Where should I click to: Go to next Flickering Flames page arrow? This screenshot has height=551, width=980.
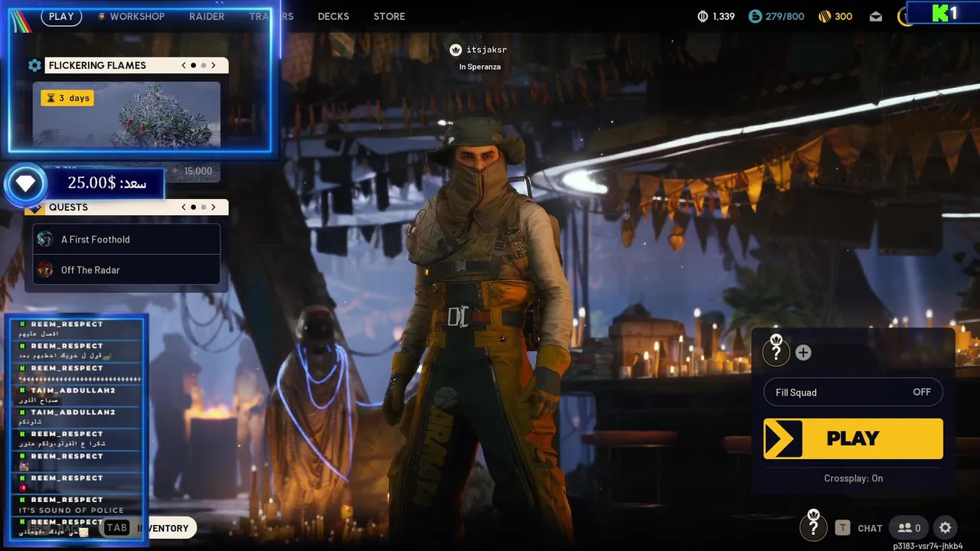(214, 65)
